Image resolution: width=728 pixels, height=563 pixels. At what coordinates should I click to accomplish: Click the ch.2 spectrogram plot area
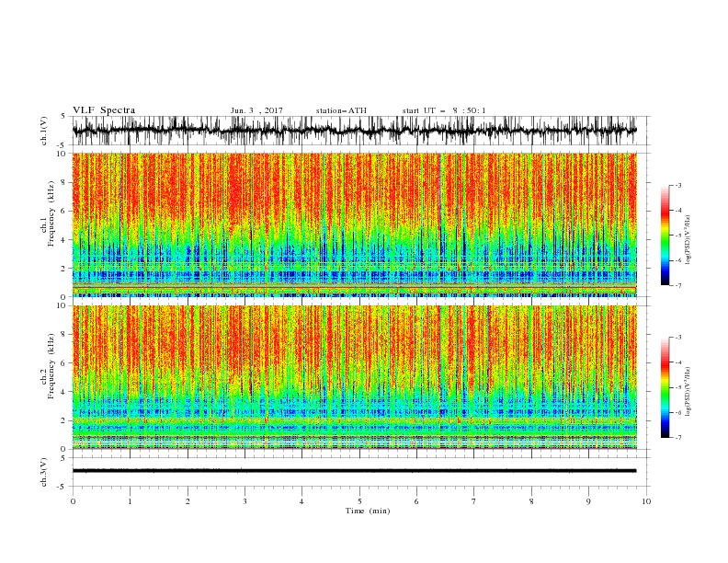[x=354, y=377]
